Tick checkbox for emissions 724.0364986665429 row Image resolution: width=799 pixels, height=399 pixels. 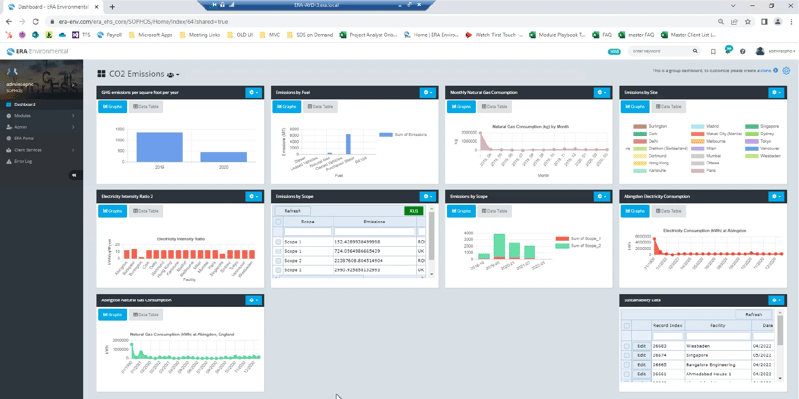(x=278, y=251)
